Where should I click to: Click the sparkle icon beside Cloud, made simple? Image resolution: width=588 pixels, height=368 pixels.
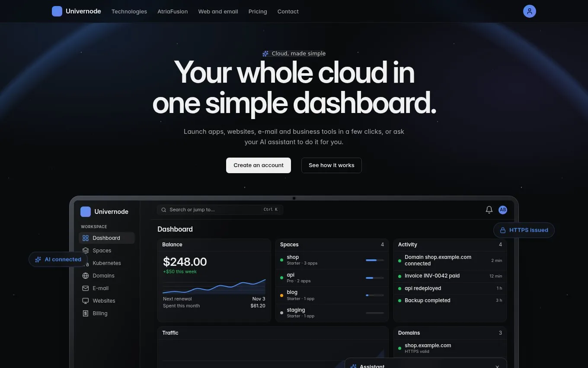pyautogui.click(x=265, y=54)
